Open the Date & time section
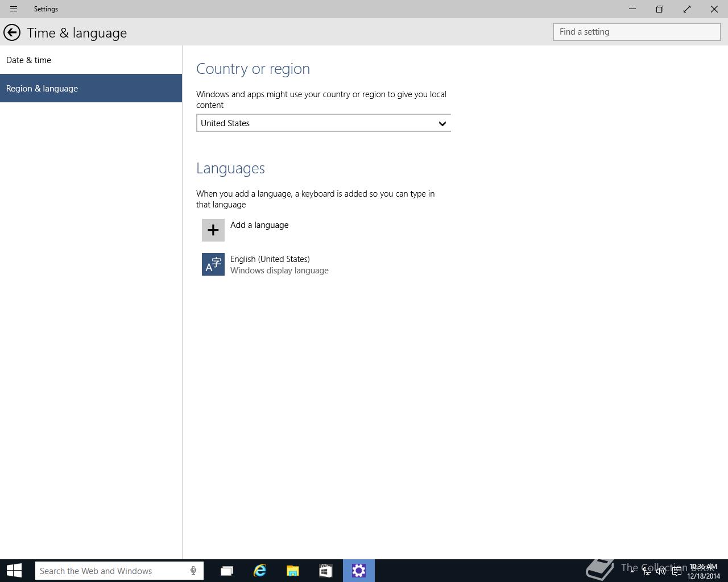This screenshot has height=582, width=728. pyautogui.click(x=91, y=60)
